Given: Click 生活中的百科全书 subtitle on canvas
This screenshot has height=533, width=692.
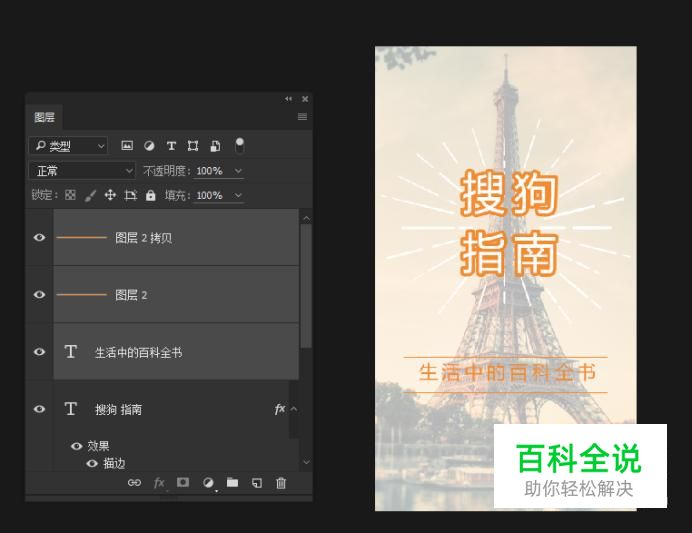Looking at the screenshot, I should [x=507, y=373].
